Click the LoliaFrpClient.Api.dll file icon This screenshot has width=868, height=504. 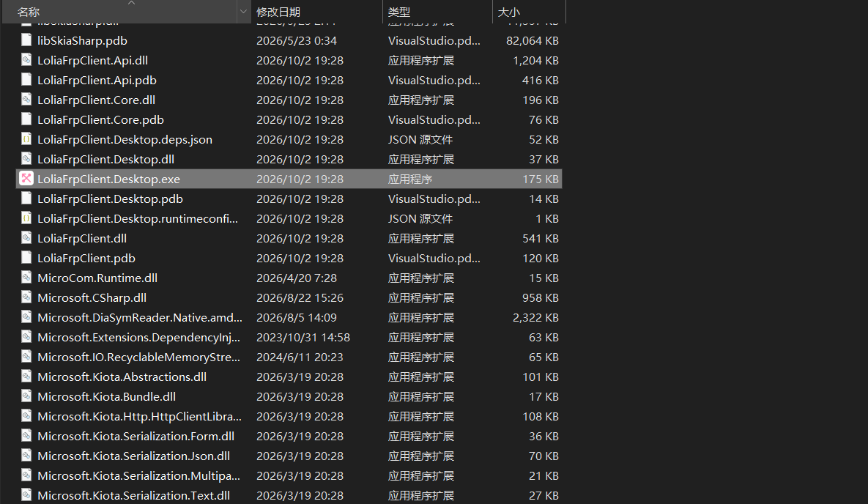(26, 60)
